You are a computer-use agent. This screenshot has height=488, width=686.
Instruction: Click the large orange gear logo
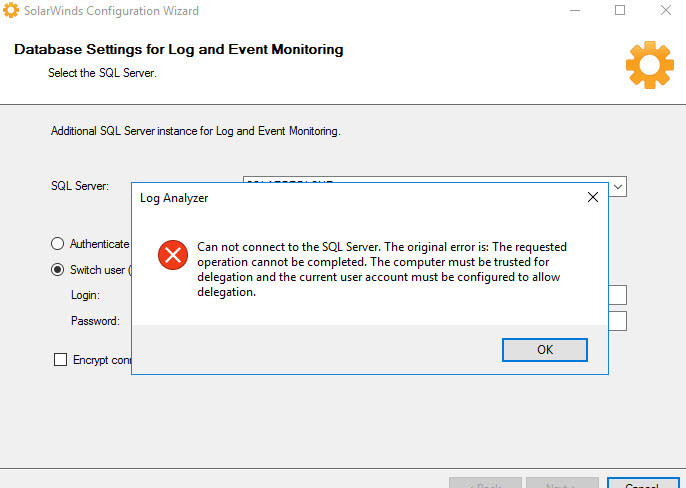pyautogui.click(x=650, y=65)
